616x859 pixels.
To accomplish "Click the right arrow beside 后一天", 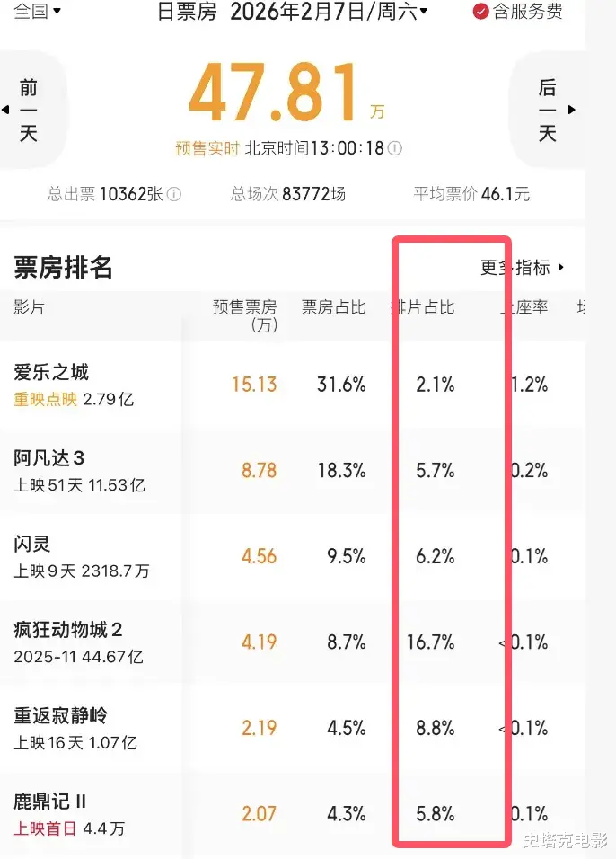I will coord(572,111).
